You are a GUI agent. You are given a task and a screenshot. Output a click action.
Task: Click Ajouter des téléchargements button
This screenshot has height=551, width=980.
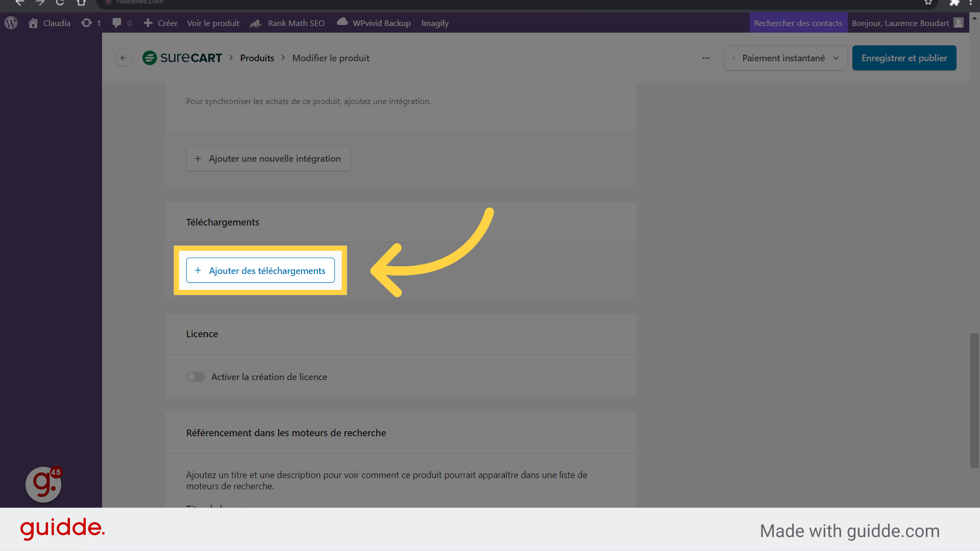[260, 270]
